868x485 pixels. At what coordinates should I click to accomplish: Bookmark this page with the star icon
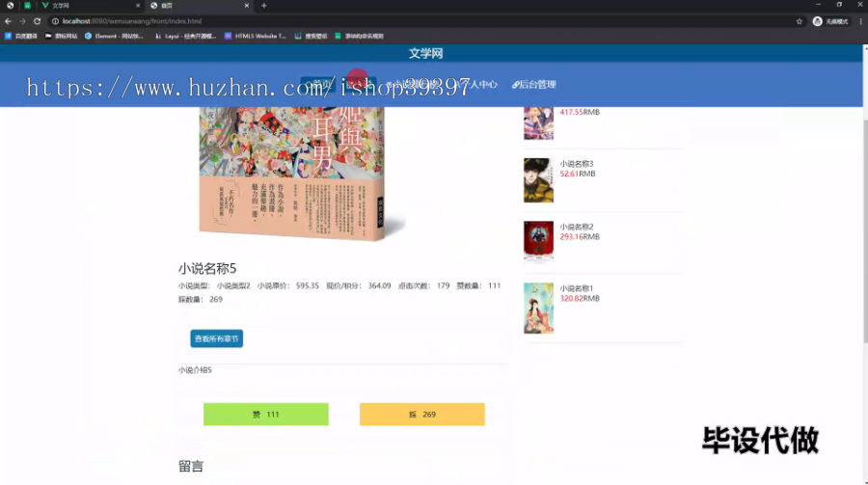click(x=799, y=21)
